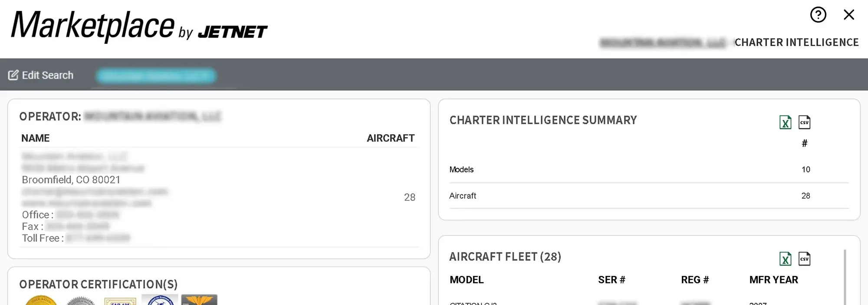Export Aircraft Fleet to Excel
The height and width of the screenshot is (305, 868).
(785, 259)
